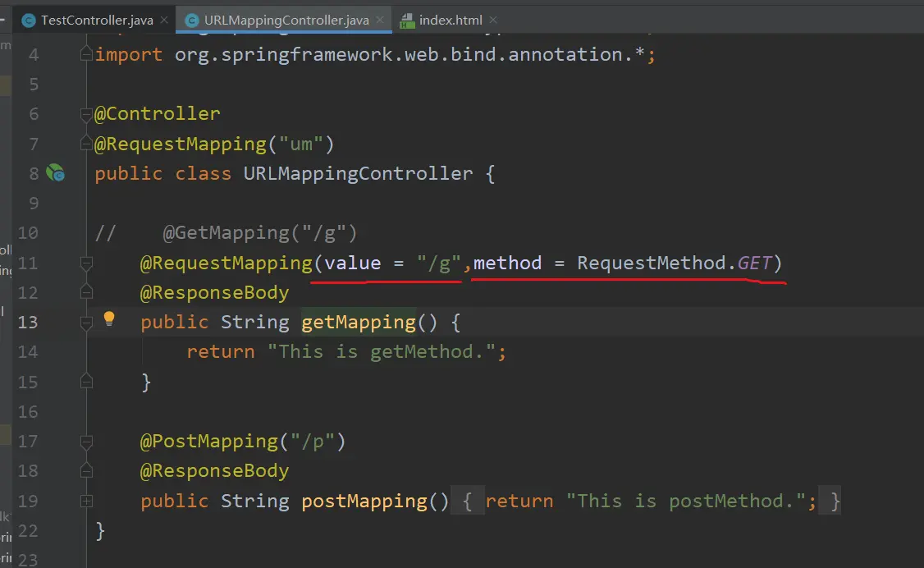924x568 pixels.
Task: Toggle fold marker beside @PostMapping on line 17
Action: coord(86,442)
